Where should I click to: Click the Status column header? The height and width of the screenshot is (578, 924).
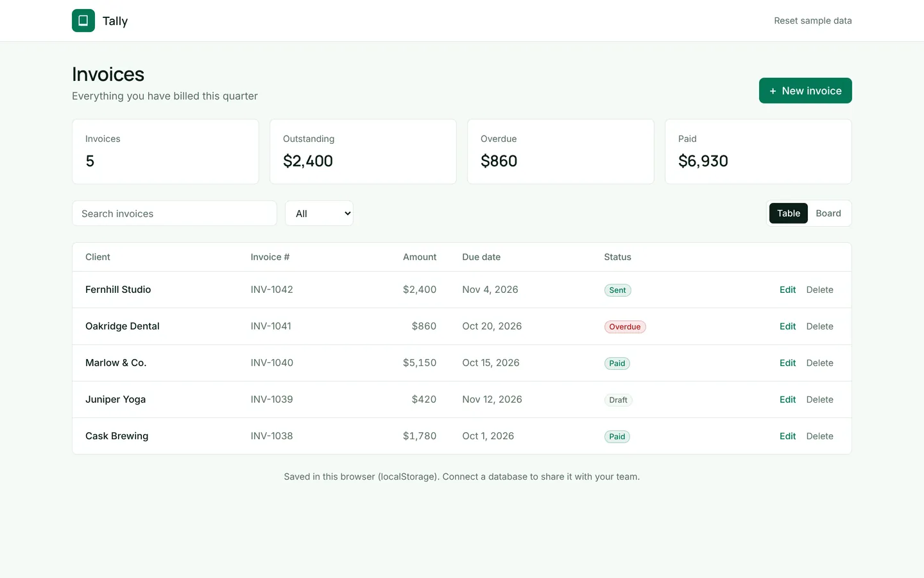coord(617,257)
